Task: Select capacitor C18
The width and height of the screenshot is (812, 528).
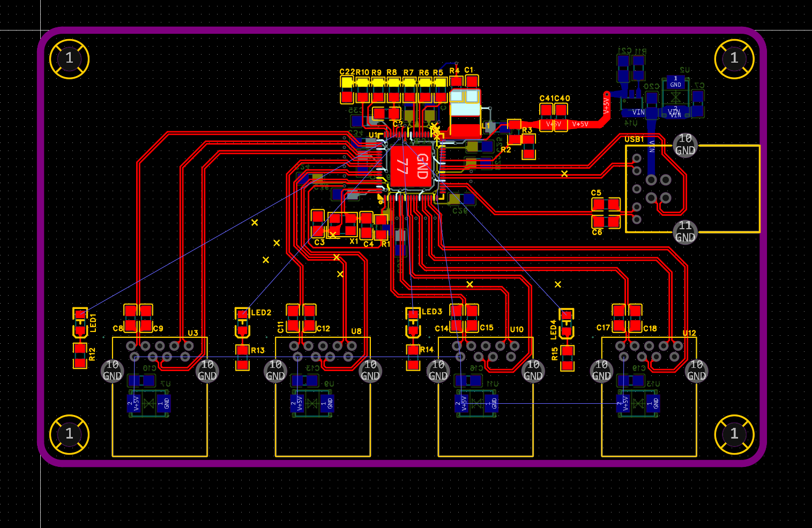Action: point(635,318)
